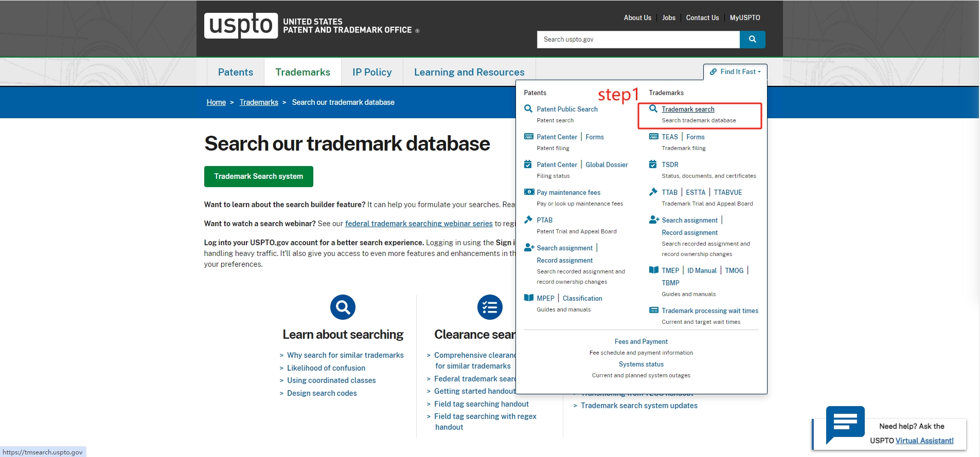980x457 pixels.
Task: Click the PTAB link
Action: (544, 220)
